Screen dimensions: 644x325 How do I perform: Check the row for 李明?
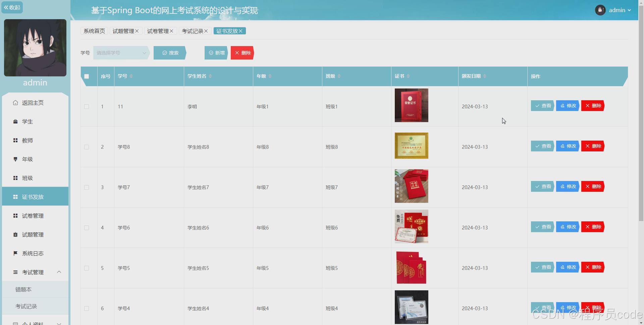click(87, 107)
